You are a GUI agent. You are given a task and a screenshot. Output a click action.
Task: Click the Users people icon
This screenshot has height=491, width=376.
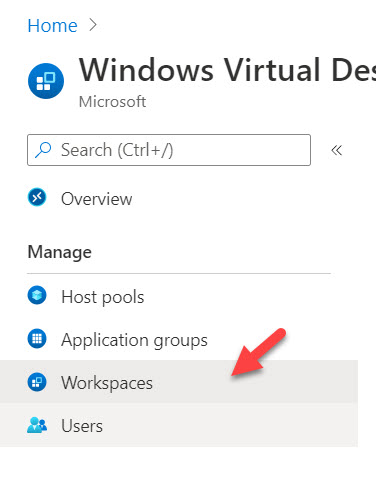[x=37, y=425]
